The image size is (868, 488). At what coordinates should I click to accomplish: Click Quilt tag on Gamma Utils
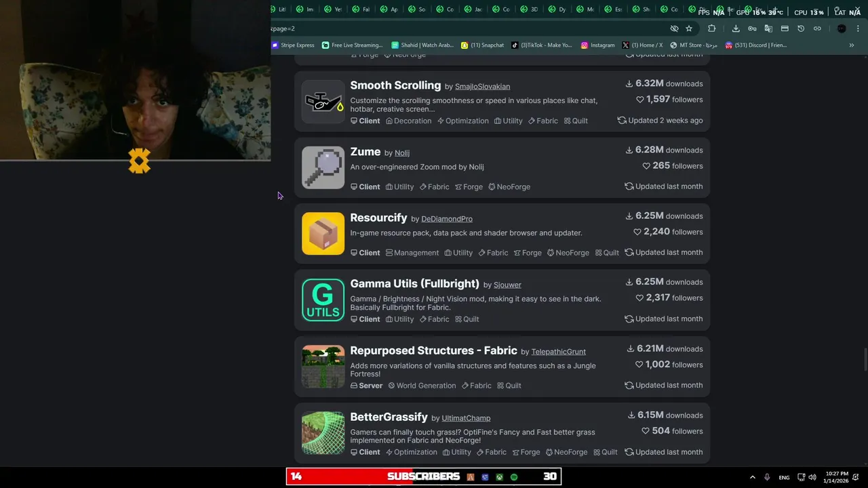coord(467,319)
